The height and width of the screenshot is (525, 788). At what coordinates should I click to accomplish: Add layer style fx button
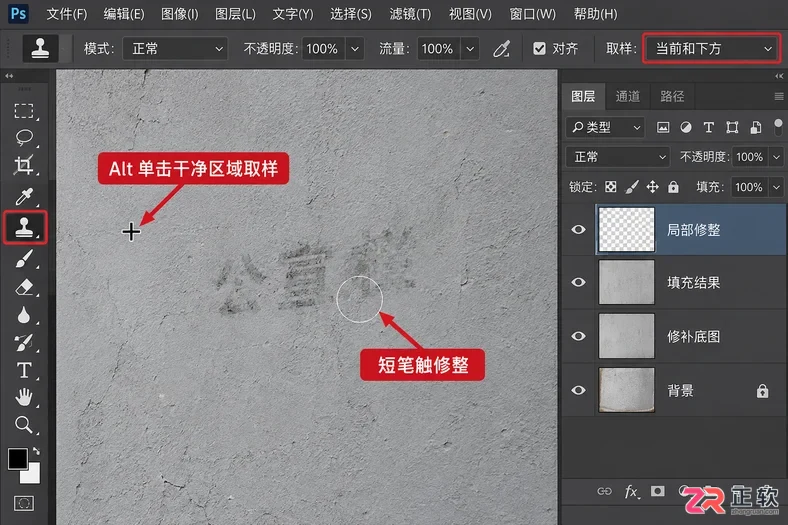click(x=632, y=491)
